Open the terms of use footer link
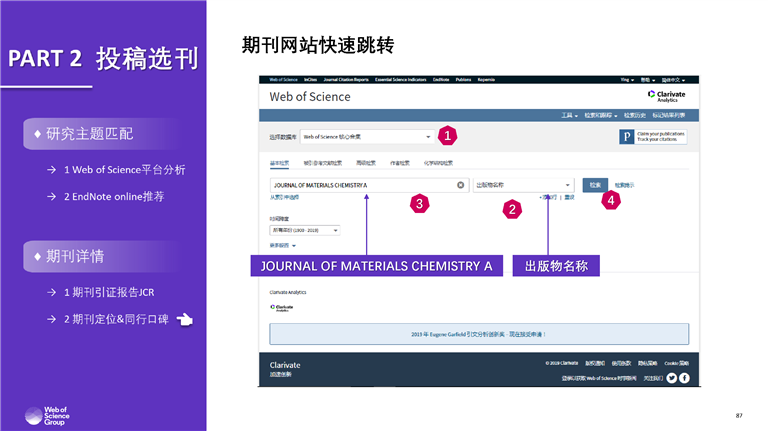 [x=621, y=363]
